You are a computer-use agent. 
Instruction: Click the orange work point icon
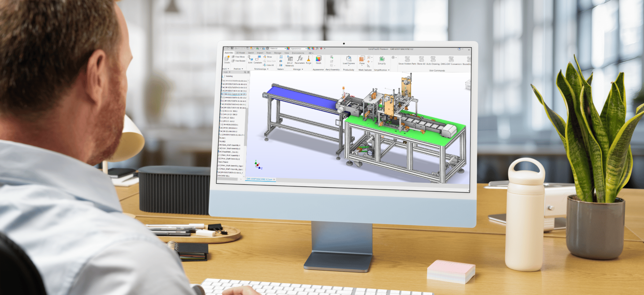point(369,61)
